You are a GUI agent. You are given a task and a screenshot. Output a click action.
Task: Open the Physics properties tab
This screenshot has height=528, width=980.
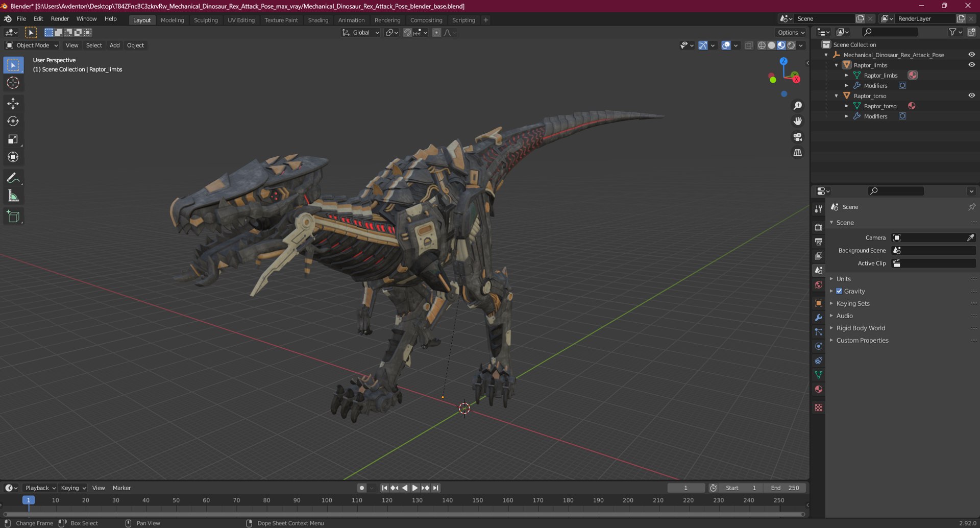(x=819, y=346)
